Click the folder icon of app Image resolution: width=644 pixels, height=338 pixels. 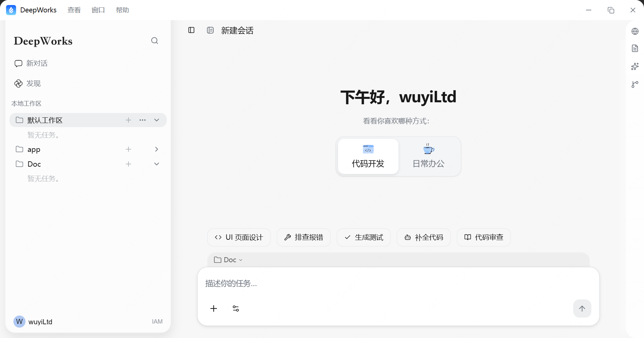click(19, 149)
